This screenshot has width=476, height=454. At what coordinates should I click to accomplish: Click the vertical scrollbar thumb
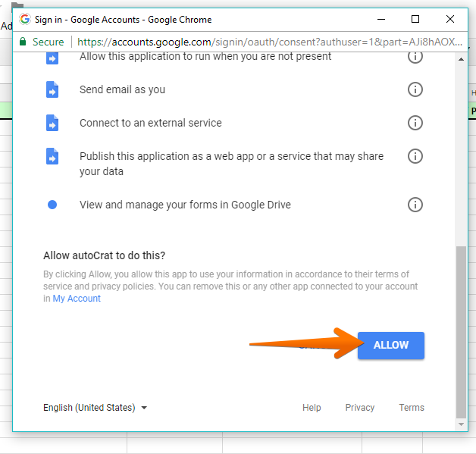pyautogui.click(x=462, y=330)
